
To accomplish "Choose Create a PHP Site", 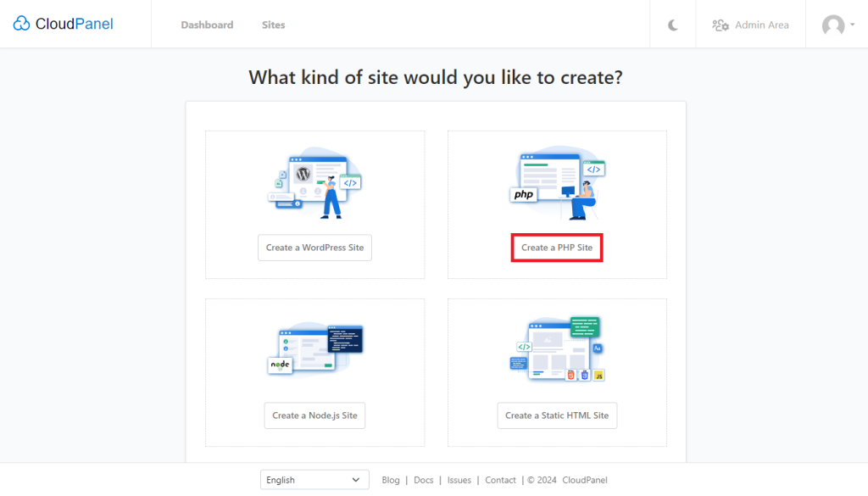I will click(x=557, y=248).
